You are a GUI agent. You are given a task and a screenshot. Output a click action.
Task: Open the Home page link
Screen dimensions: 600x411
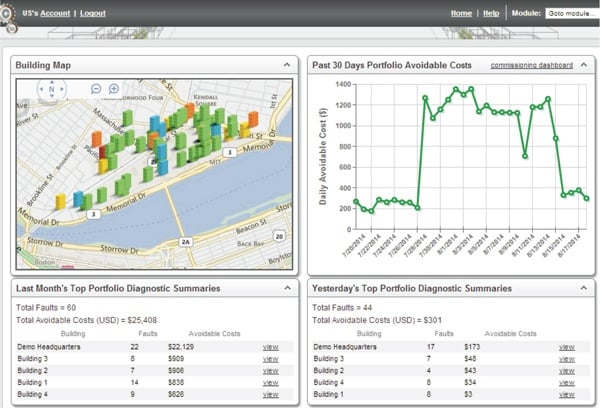[x=461, y=13]
